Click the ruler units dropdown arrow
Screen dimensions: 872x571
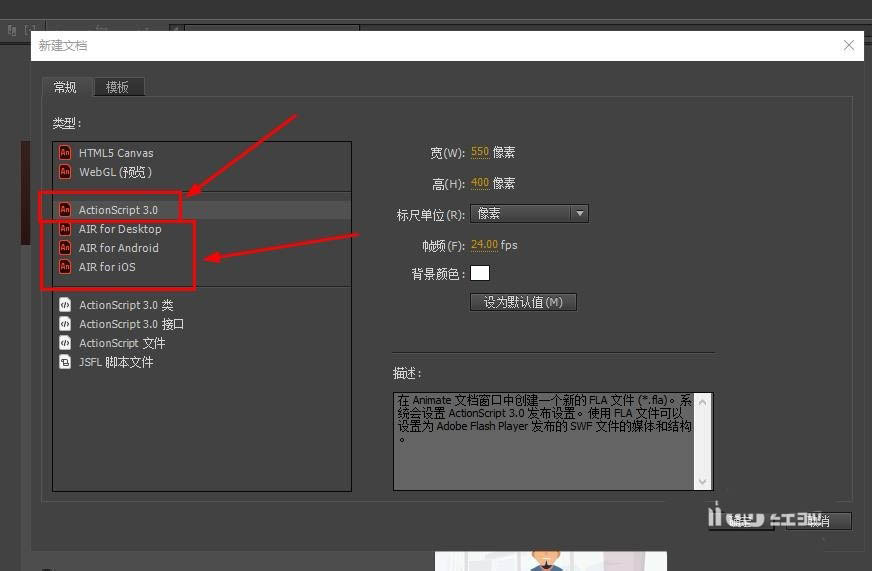coord(579,213)
